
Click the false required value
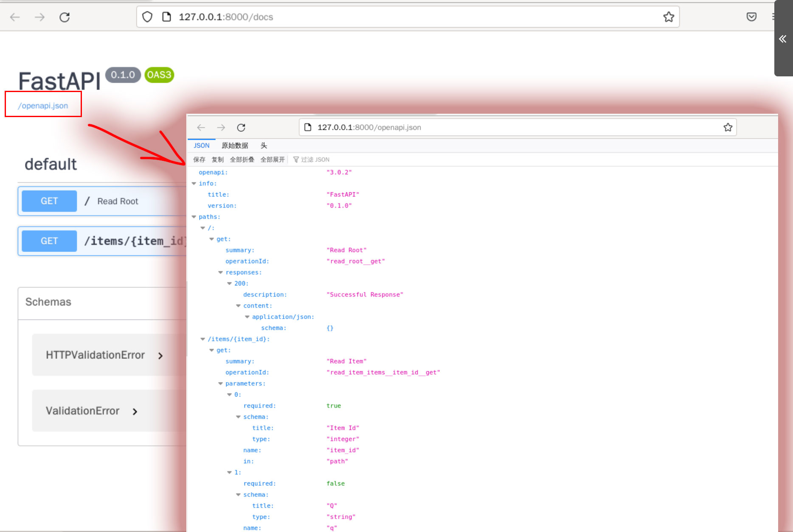(x=335, y=484)
